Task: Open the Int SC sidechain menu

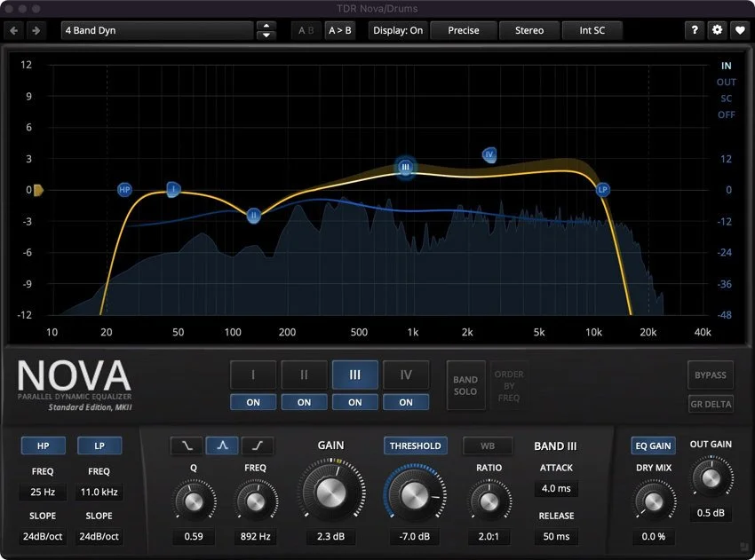Action: coord(592,31)
